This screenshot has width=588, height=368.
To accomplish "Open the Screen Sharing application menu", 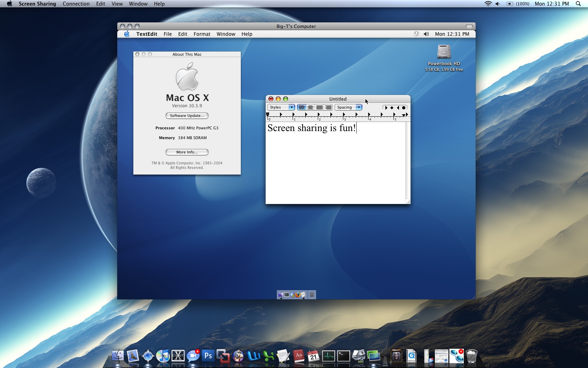I will (37, 4).
